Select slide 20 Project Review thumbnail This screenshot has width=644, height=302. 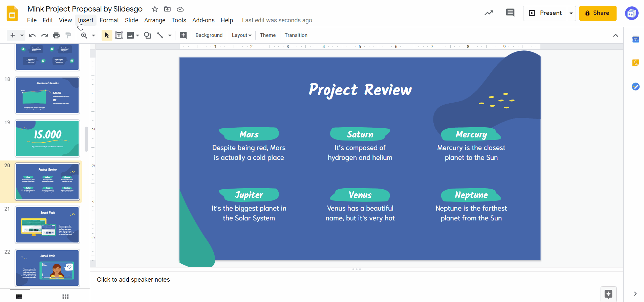click(47, 182)
